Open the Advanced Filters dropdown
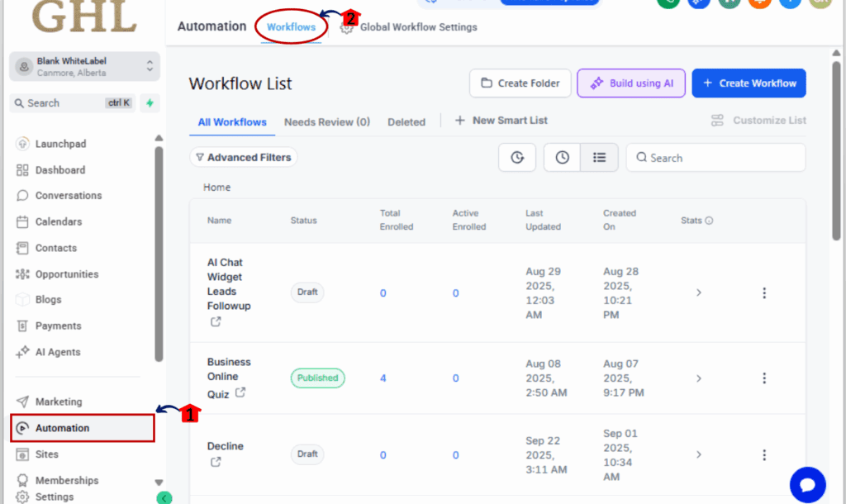The height and width of the screenshot is (504, 846). tap(244, 157)
